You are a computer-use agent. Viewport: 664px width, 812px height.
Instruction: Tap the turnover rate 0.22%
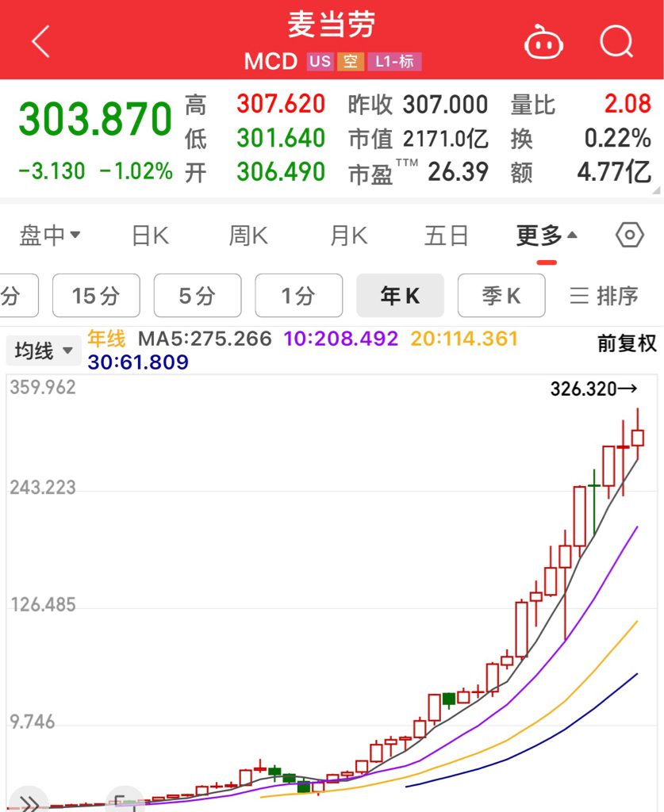617,138
